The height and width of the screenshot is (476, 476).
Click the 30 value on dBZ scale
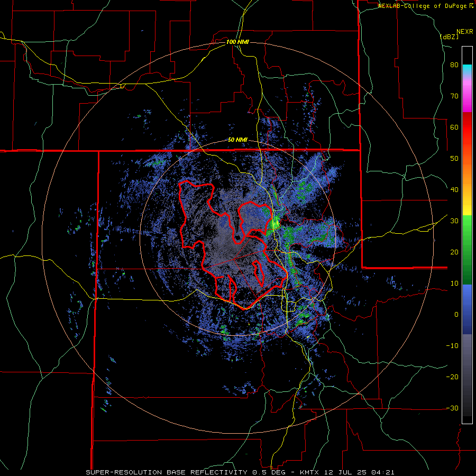[x=454, y=221]
